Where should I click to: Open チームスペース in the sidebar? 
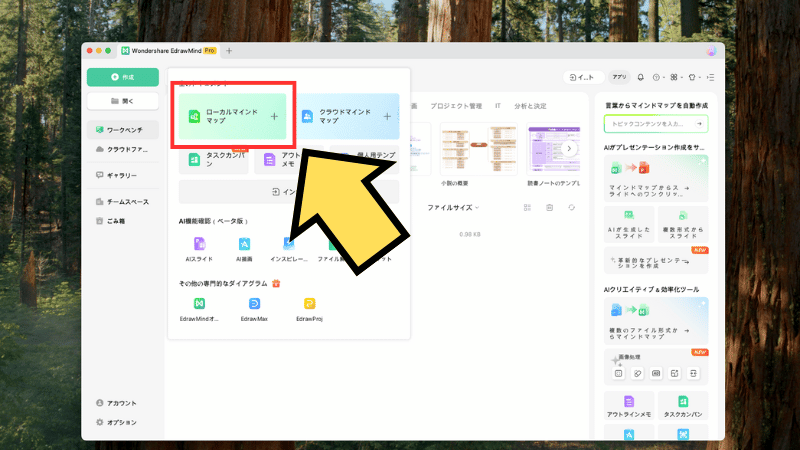pyautogui.click(x=122, y=202)
